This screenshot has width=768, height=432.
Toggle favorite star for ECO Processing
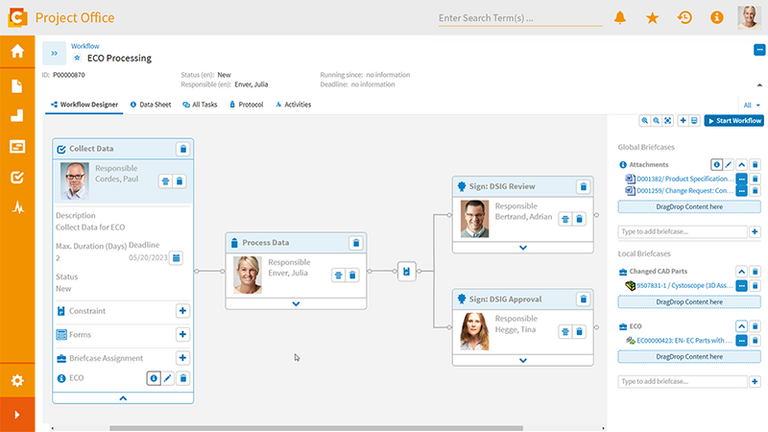[77, 58]
